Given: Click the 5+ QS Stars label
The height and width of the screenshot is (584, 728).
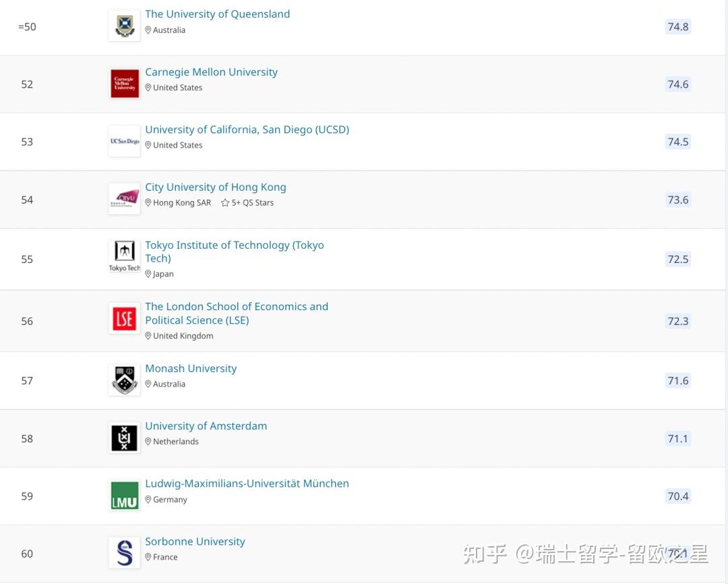Looking at the screenshot, I should [x=253, y=203].
